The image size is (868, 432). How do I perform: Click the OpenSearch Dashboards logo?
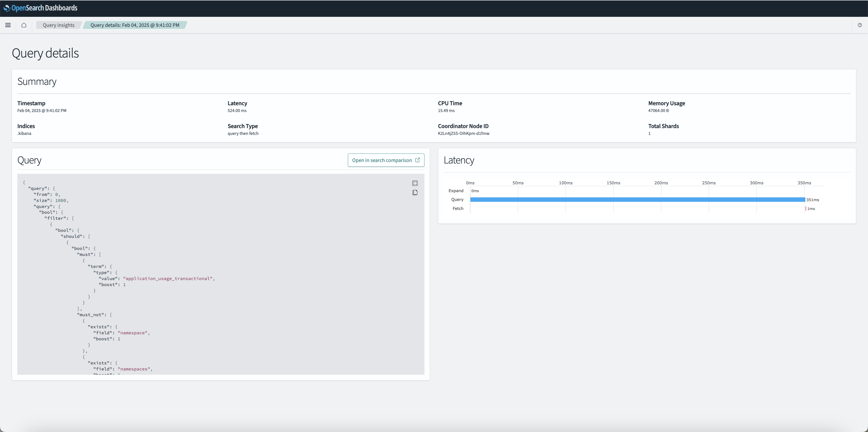point(40,8)
